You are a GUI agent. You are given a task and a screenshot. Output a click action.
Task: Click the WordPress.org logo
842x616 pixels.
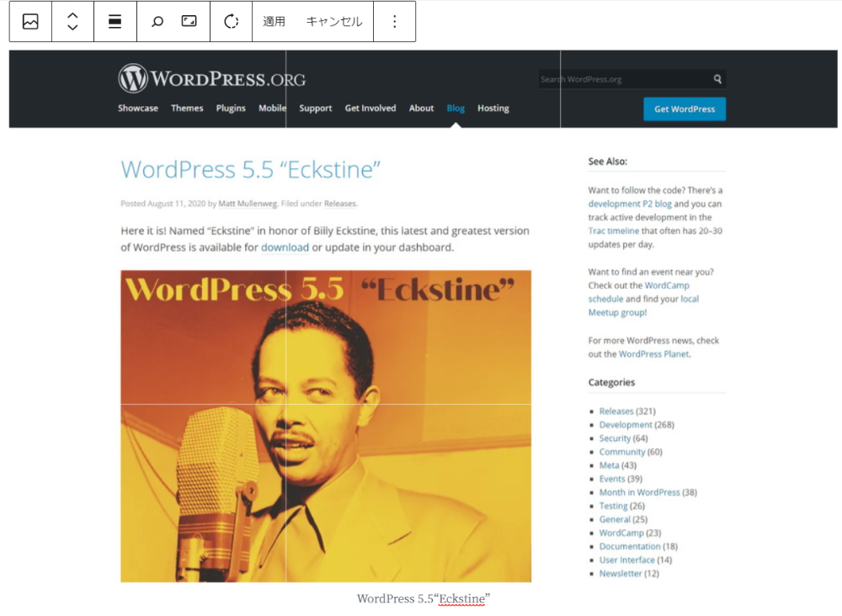point(211,78)
